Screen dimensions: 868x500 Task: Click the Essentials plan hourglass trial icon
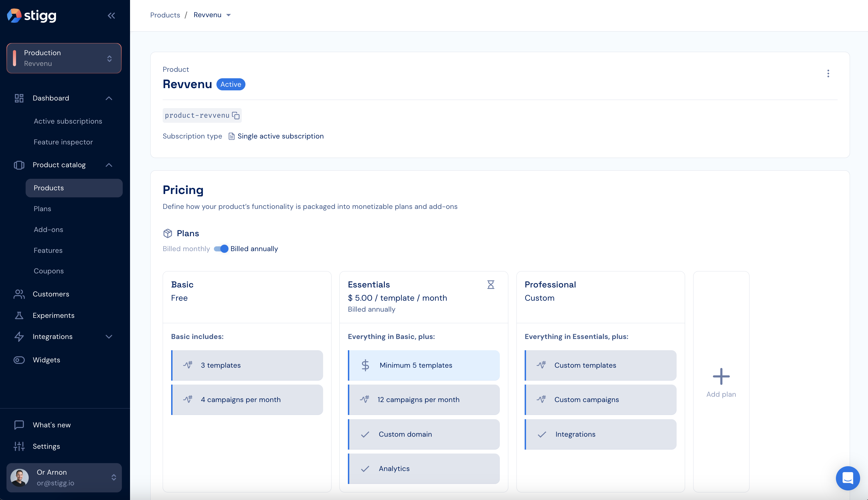point(491,285)
